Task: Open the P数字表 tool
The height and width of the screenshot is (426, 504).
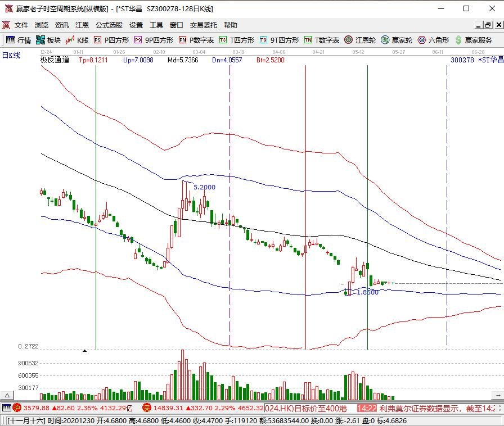Action: (x=196, y=40)
